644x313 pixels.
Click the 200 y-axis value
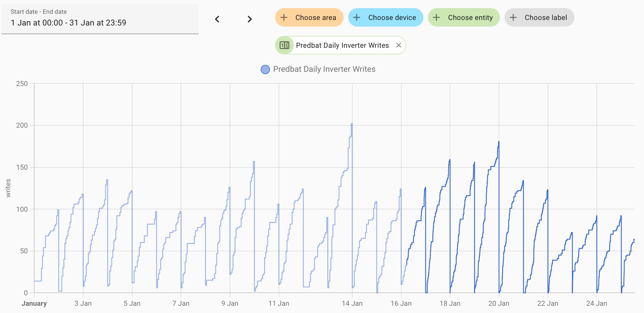(x=22, y=125)
